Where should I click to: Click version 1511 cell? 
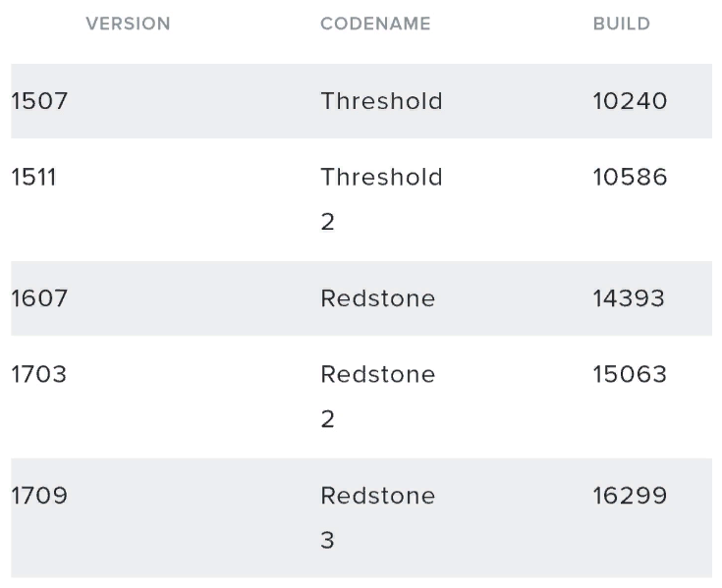[x=34, y=178]
